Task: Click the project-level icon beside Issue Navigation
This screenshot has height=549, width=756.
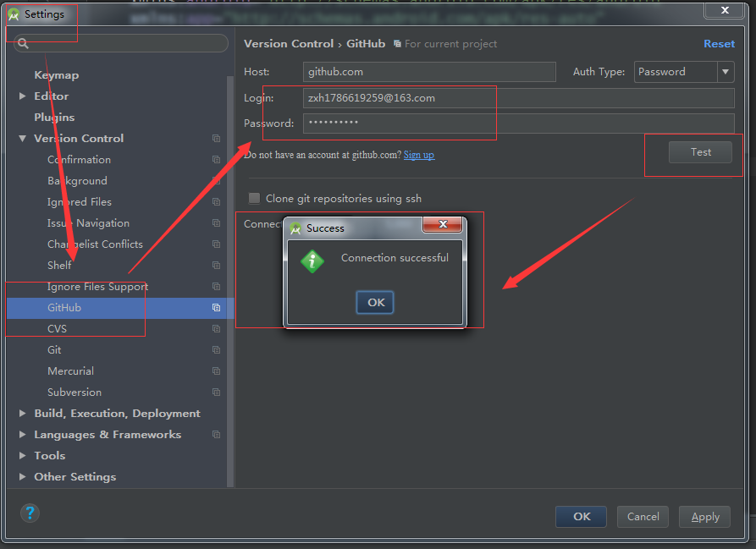Action: pyautogui.click(x=216, y=223)
